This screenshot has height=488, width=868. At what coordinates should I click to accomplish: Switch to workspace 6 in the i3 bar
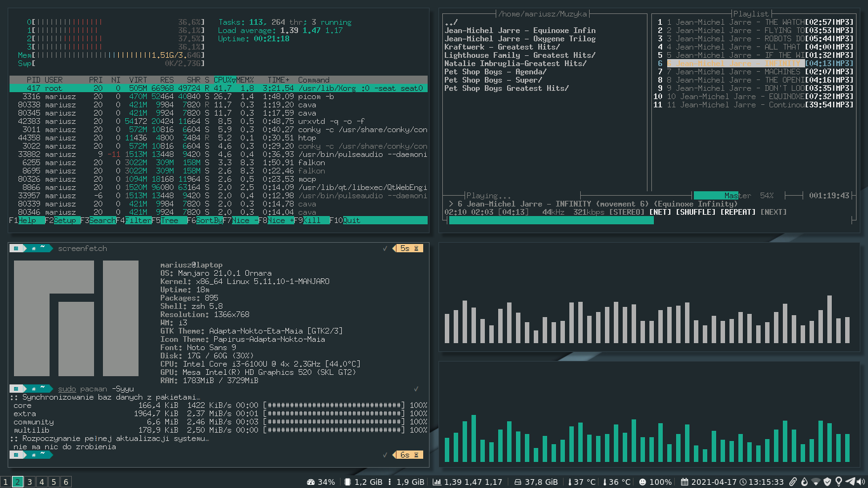[65, 482]
